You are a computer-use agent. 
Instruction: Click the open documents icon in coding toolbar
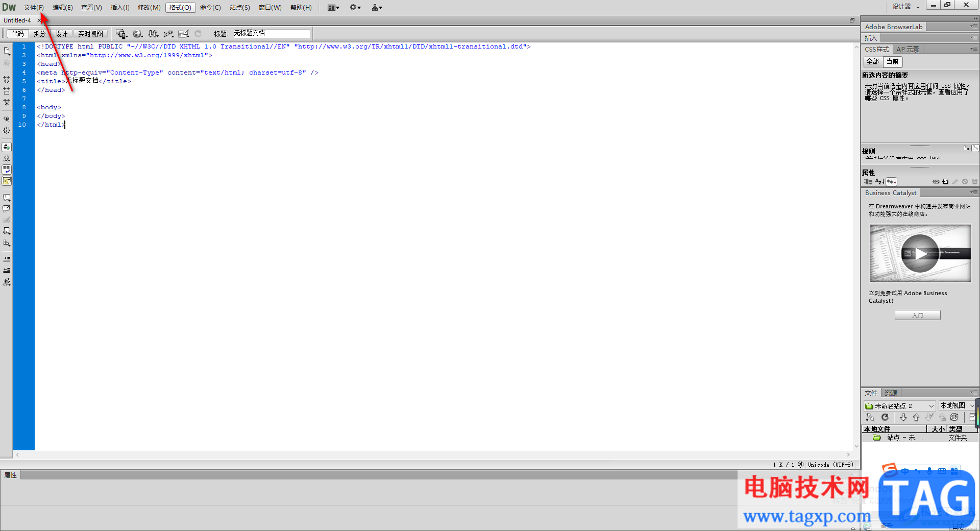pyautogui.click(x=7, y=51)
